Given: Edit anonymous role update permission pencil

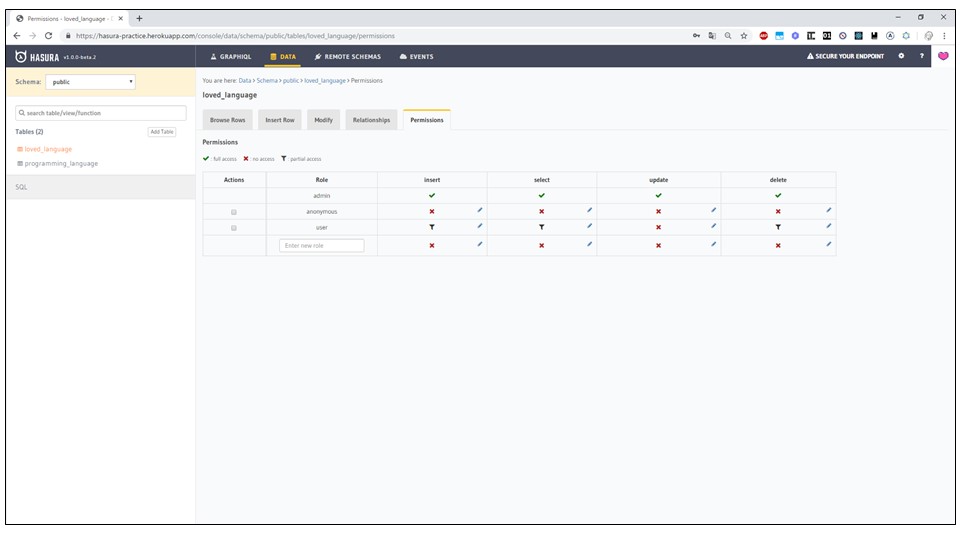Looking at the screenshot, I should (x=713, y=210).
